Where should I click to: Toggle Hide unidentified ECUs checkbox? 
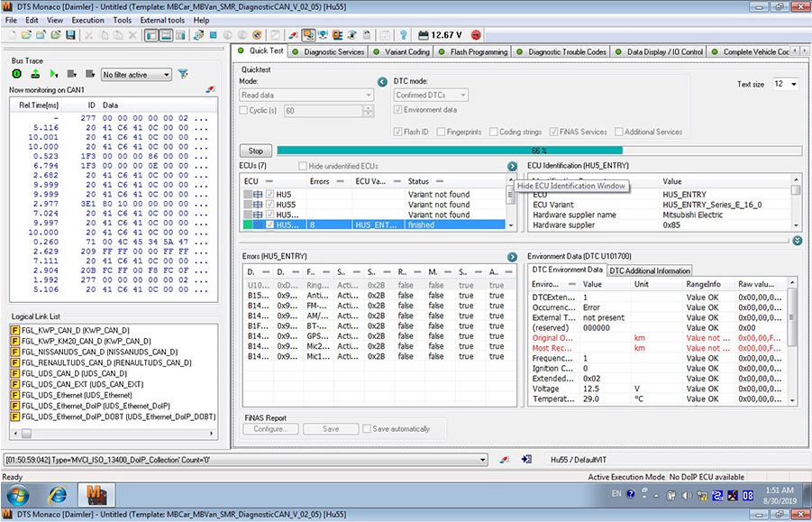303,166
